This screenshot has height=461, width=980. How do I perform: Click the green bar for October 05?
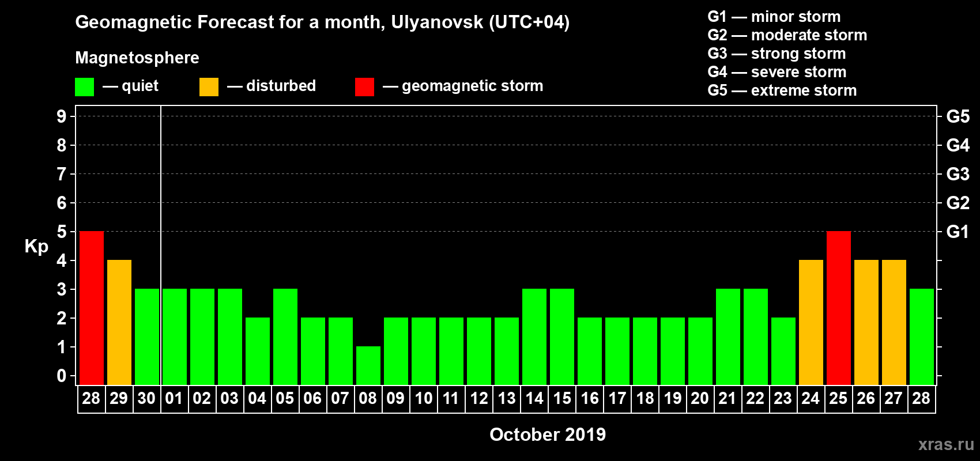point(285,337)
